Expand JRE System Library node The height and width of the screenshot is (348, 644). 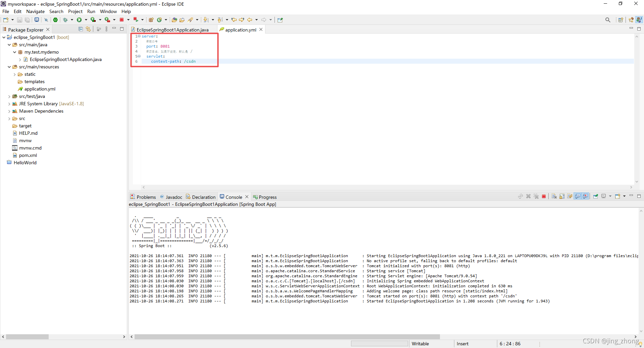pyautogui.click(x=9, y=104)
